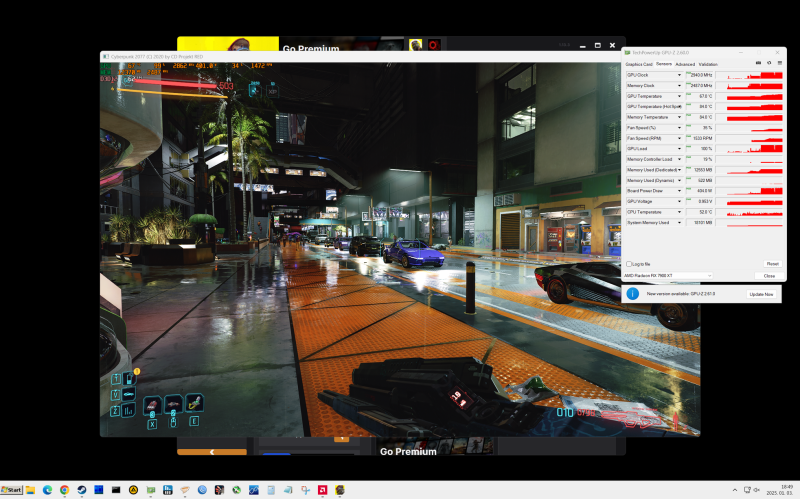This screenshot has height=499, width=800.
Task: Expand the Memory Temperature sensor dropdown
Action: pyautogui.click(x=679, y=117)
